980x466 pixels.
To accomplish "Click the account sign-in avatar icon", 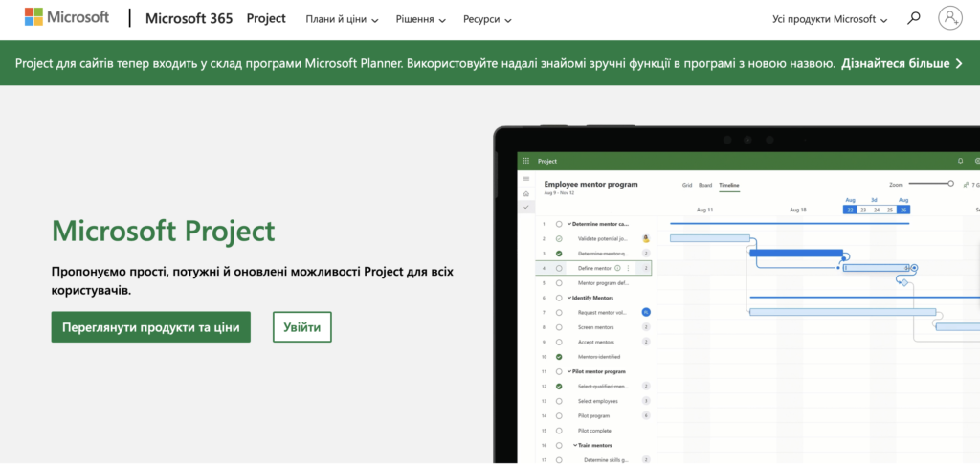I will (x=950, y=18).
